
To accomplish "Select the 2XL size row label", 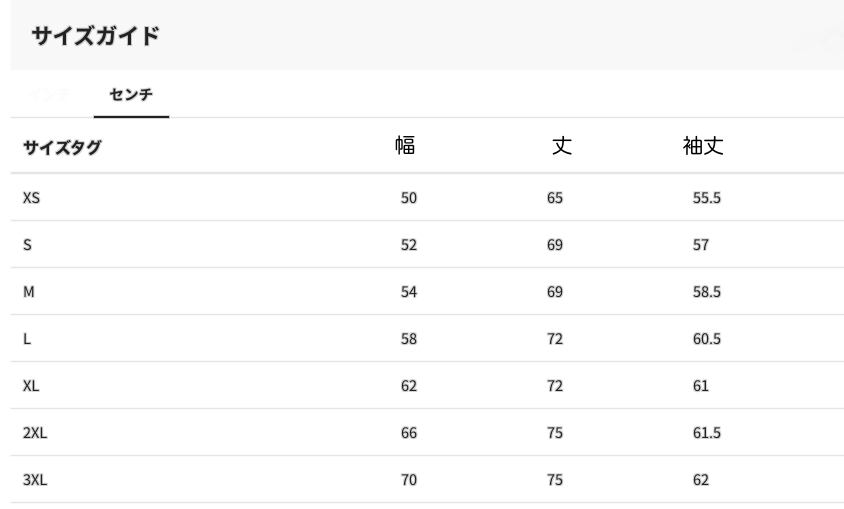I will [35, 433].
